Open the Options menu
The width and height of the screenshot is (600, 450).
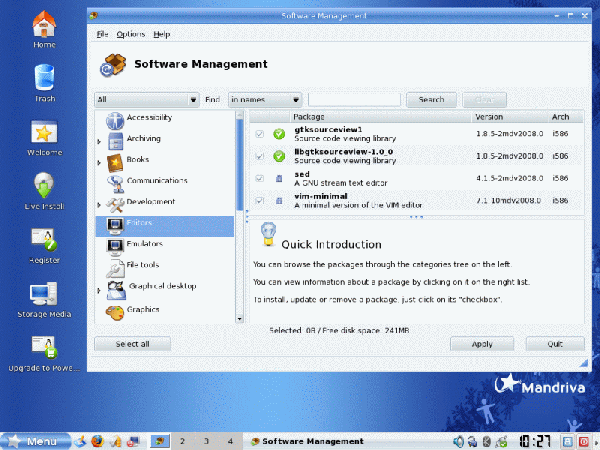[130, 34]
